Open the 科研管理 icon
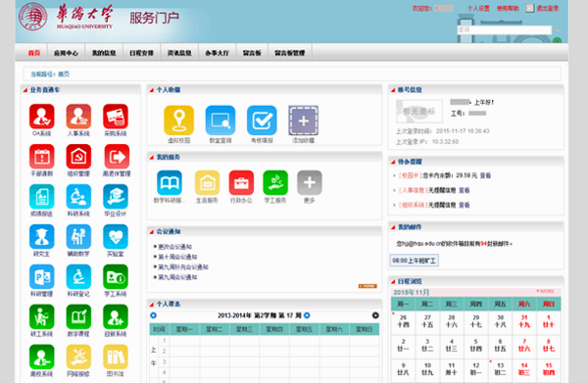588x383 pixels. point(41,277)
